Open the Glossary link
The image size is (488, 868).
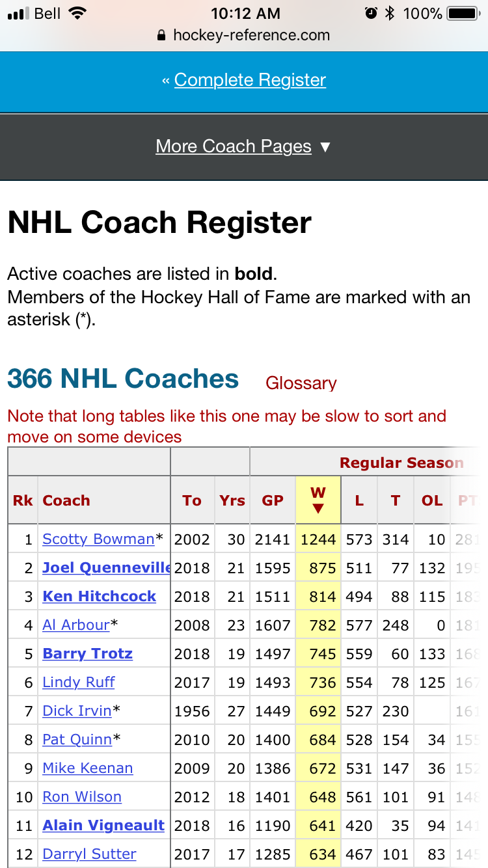(x=301, y=383)
